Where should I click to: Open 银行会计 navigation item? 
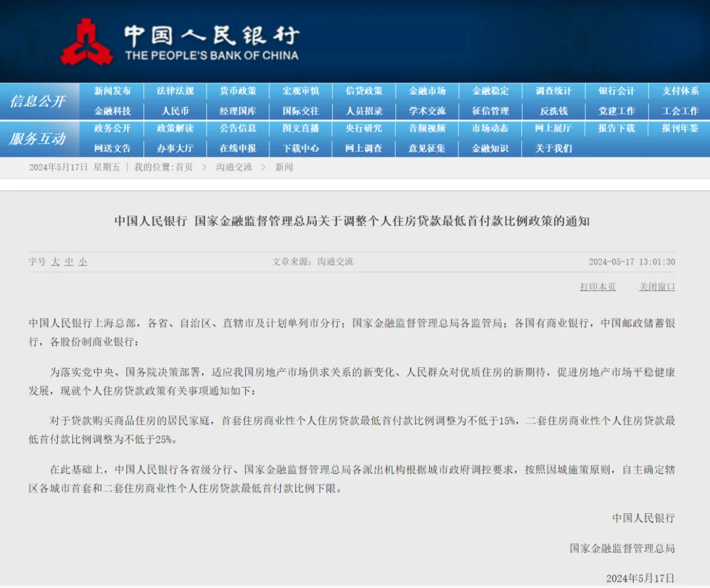pyautogui.click(x=617, y=91)
